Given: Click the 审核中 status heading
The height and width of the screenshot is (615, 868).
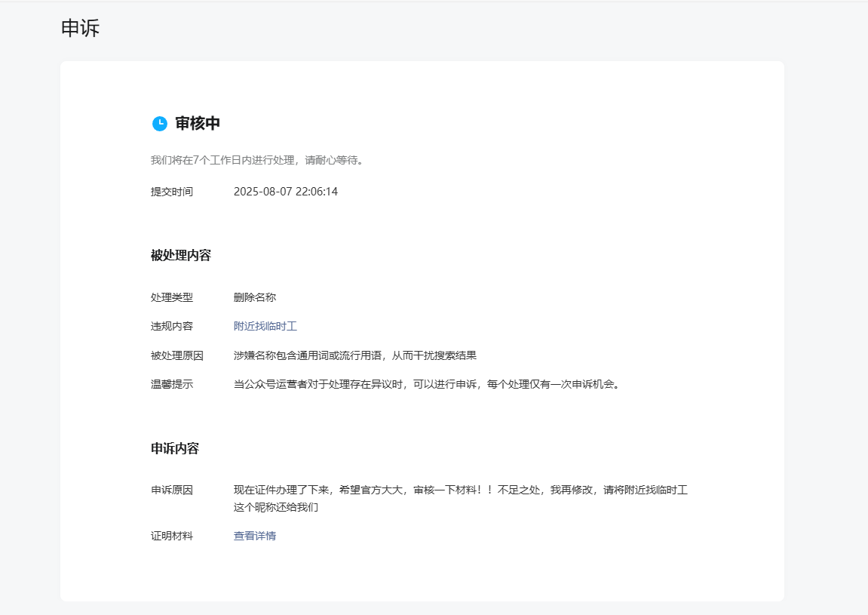Looking at the screenshot, I should (x=198, y=123).
